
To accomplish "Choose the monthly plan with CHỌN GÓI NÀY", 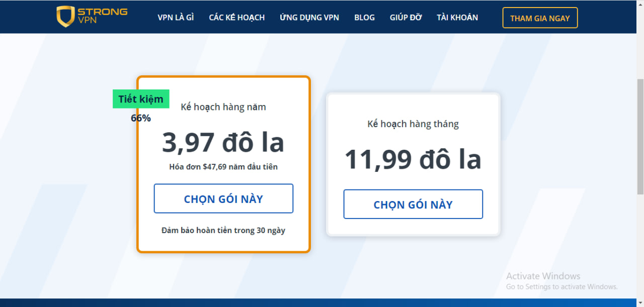I will (x=413, y=204).
